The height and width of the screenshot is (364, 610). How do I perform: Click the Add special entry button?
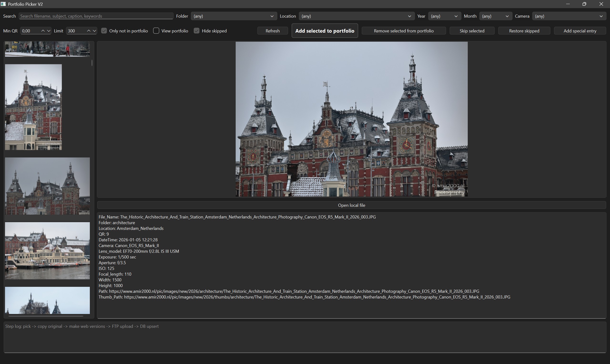[x=580, y=31]
